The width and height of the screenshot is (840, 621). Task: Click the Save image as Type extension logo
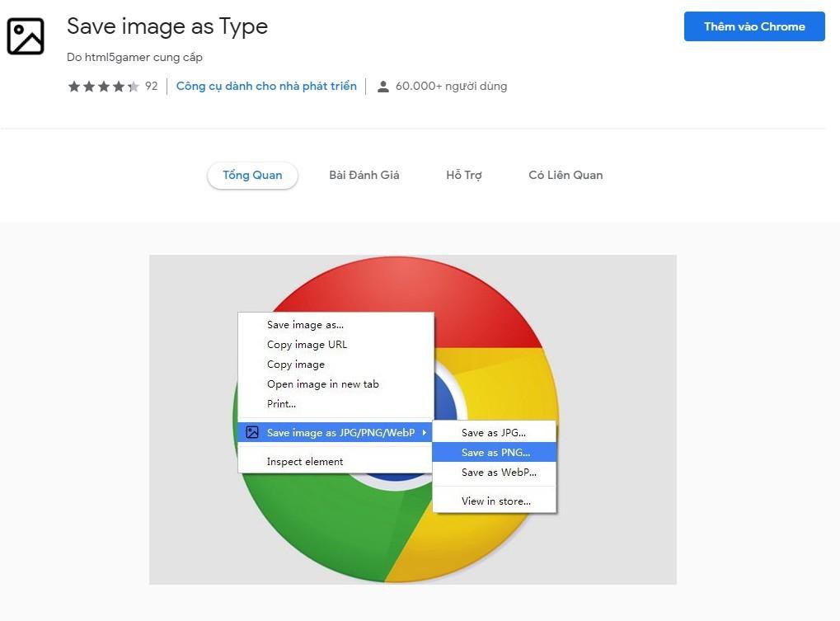(26, 36)
